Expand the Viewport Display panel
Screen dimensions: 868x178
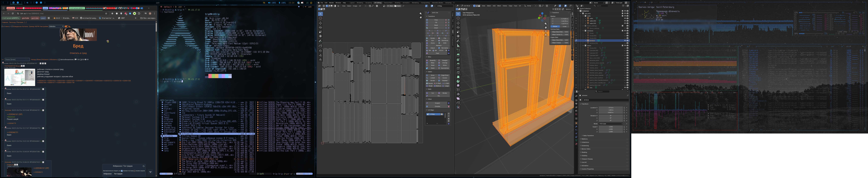tap(587, 159)
